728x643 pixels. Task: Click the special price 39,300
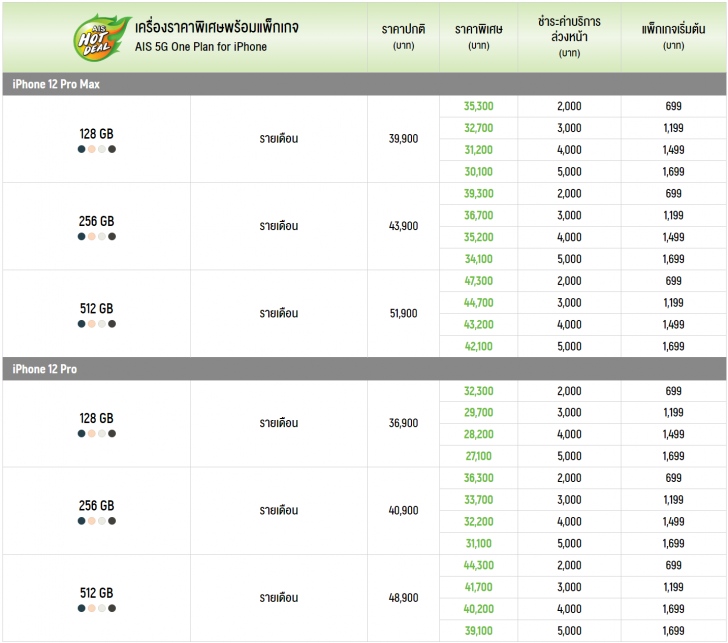point(479,194)
